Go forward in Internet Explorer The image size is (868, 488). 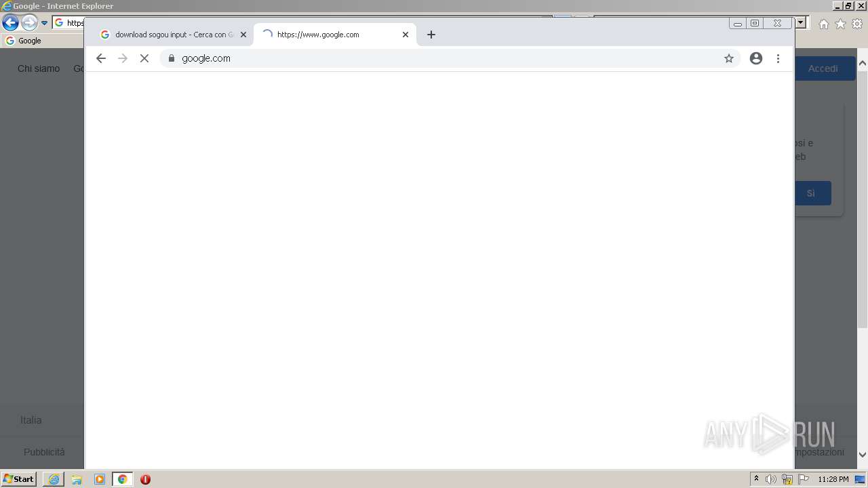click(x=29, y=23)
